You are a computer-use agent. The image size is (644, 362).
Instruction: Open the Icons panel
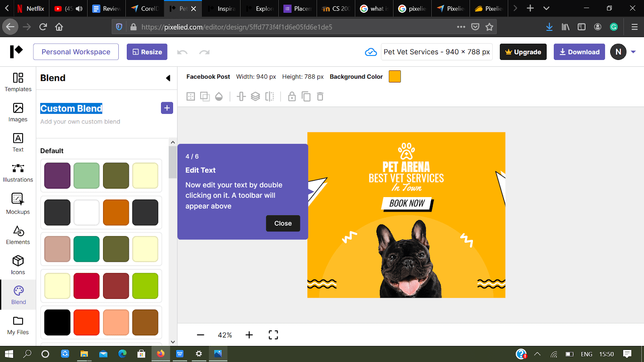point(18,265)
